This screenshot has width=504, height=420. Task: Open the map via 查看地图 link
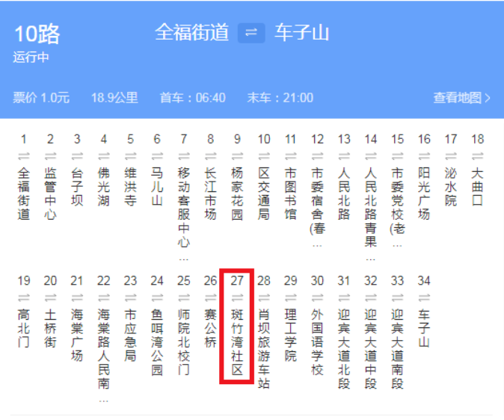coord(461,98)
